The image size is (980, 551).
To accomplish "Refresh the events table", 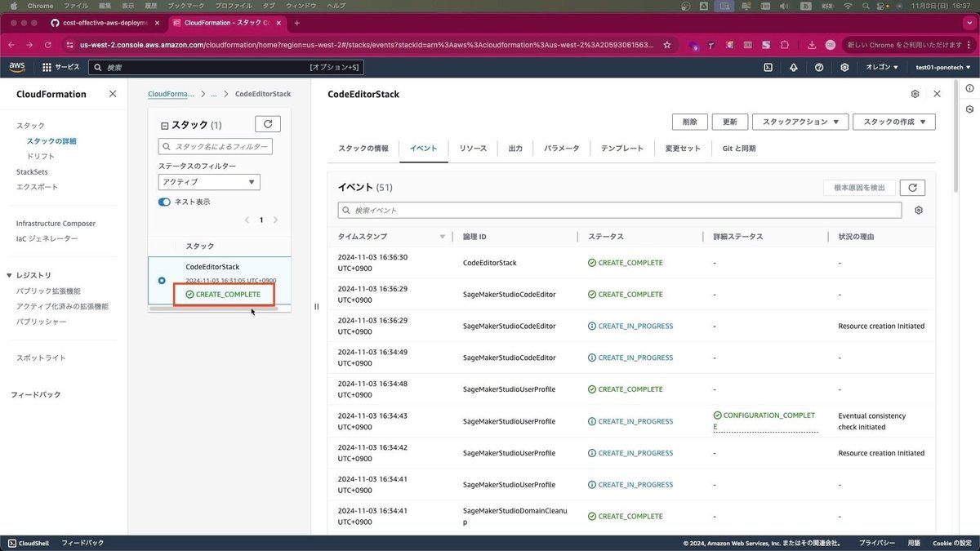I will point(912,188).
